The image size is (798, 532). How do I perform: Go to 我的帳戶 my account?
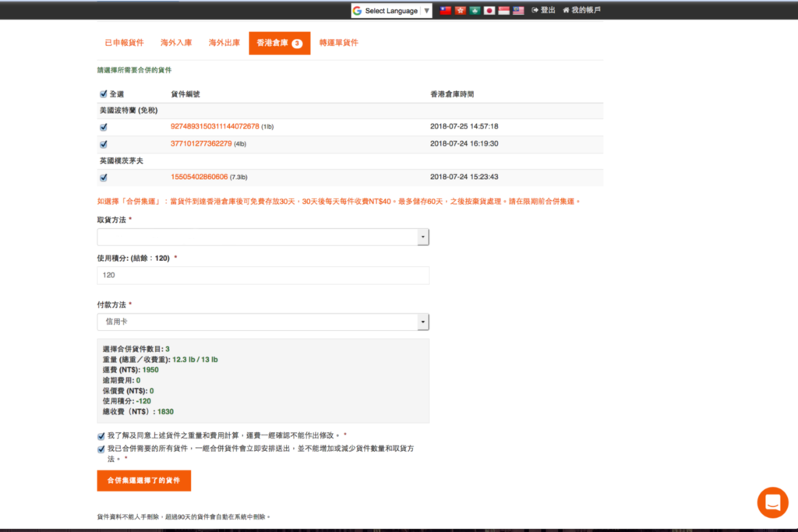tap(582, 10)
